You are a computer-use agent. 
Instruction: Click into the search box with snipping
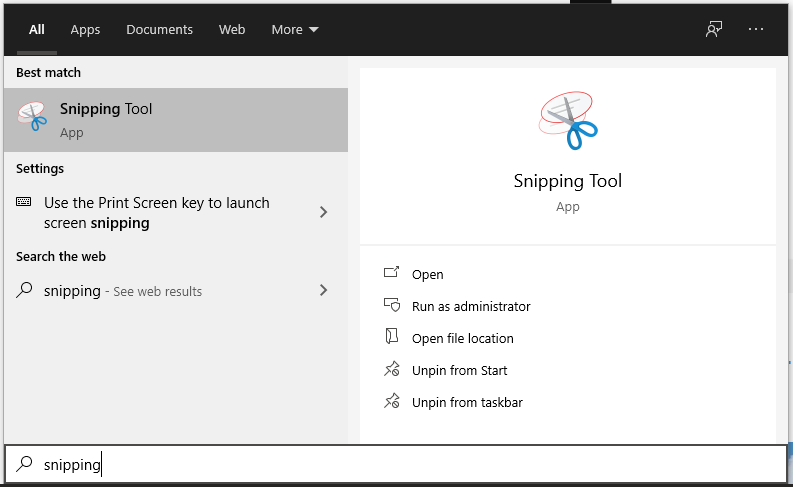point(395,464)
